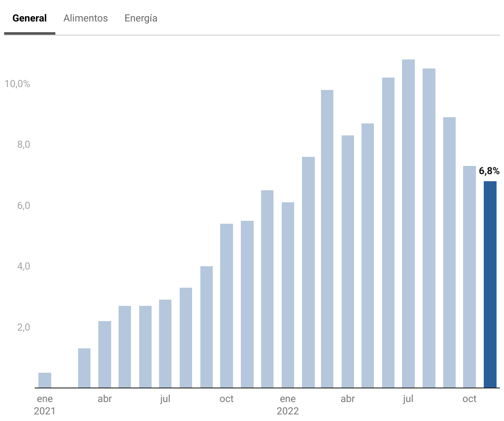This screenshot has width=504, height=421.
Task: Click the March 2022 bar
Action: (x=327, y=239)
